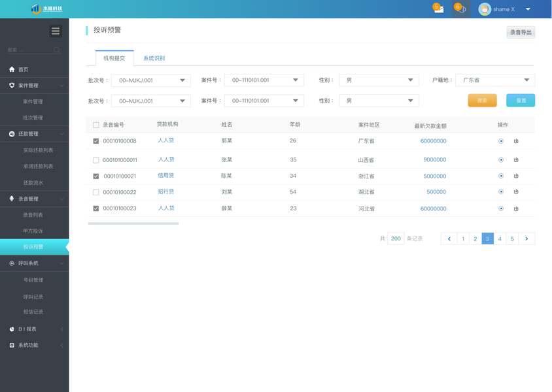The height and width of the screenshot is (392, 552).
Task: Click download icon for recording 00010100023
Action: pos(516,208)
